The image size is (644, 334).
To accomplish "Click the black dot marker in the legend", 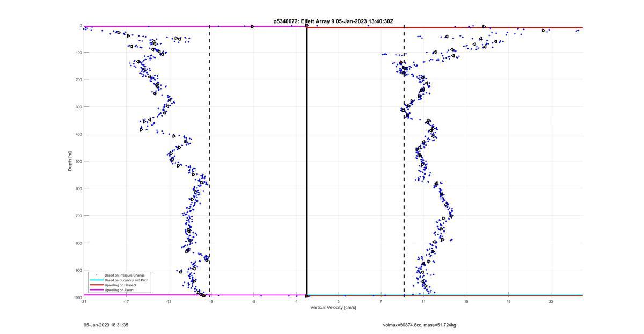I will 97,275.
